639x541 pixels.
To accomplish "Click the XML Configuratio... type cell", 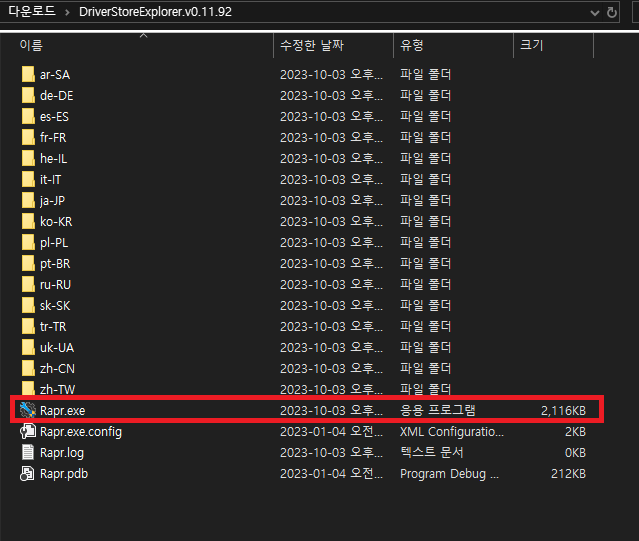I will coord(452,432).
